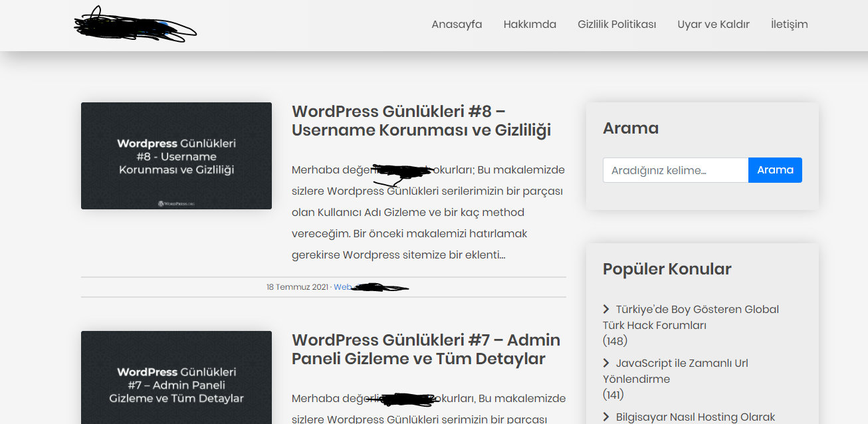The image size is (868, 424).
Task: Click the 'Popüler Konular' heading
Action: [x=667, y=269]
